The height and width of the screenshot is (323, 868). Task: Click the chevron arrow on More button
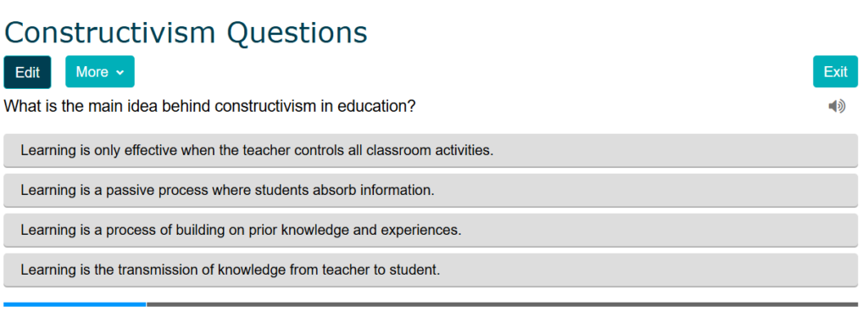click(x=120, y=73)
